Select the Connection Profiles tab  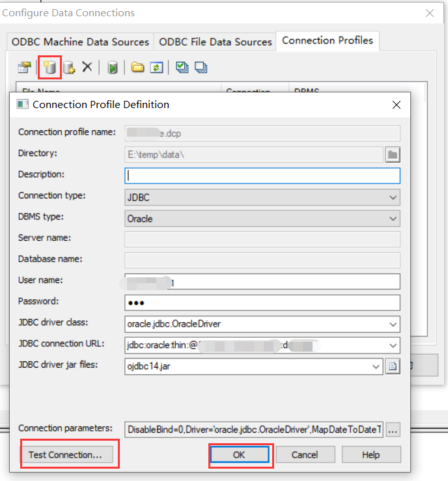pyautogui.click(x=328, y=40)
